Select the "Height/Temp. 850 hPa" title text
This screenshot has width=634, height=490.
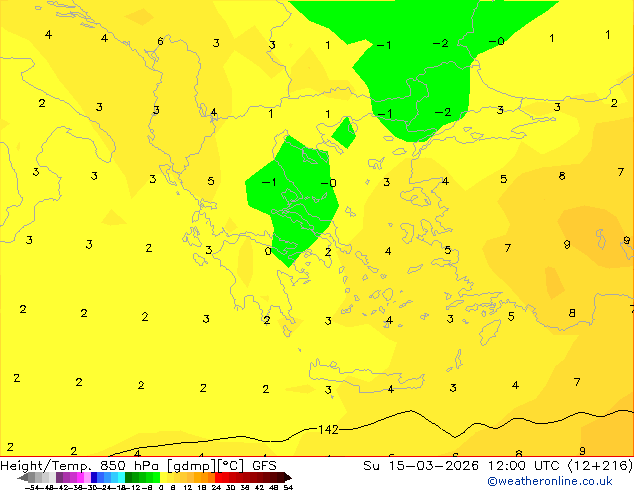(79, 466)
